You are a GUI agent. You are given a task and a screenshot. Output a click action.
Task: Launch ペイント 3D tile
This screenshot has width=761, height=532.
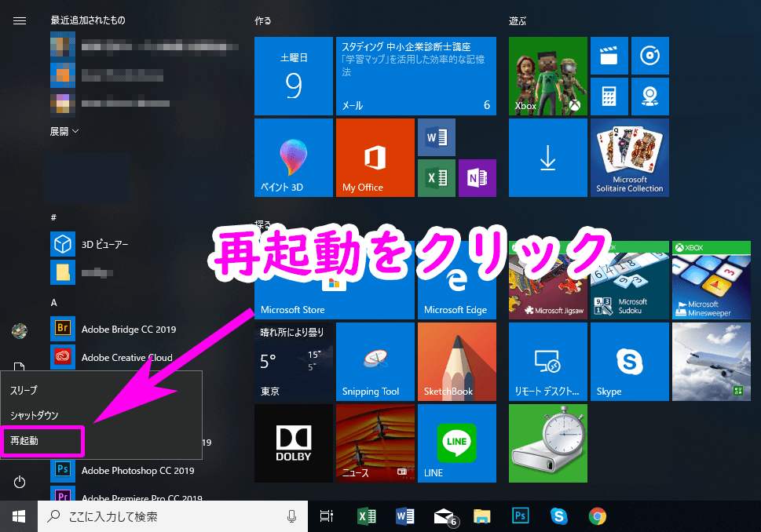click(x=294, y=158)
